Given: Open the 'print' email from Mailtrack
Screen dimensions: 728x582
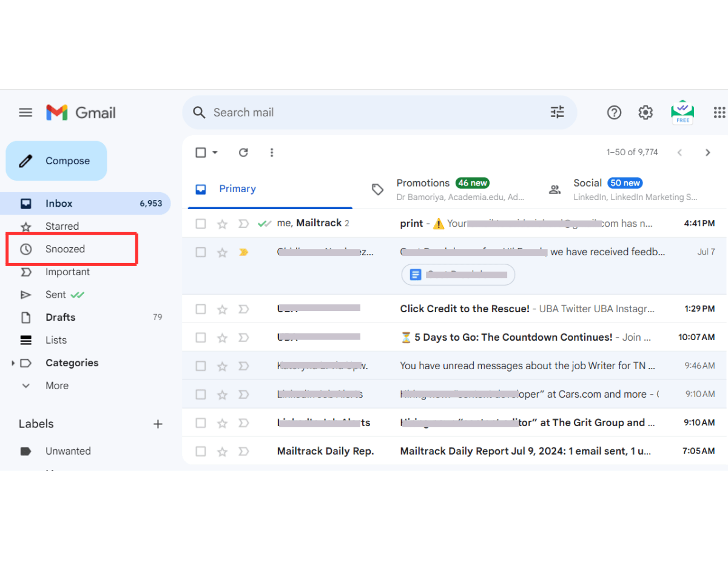Looking at the screenshot, I should click(x=455, y=224).
